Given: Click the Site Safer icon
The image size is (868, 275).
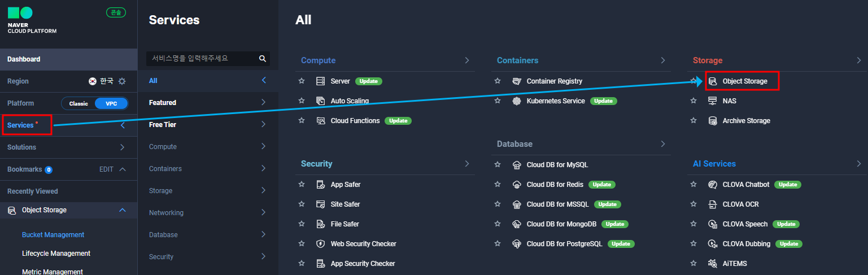Looking at the screenshot, I should [x=320, y=204].
